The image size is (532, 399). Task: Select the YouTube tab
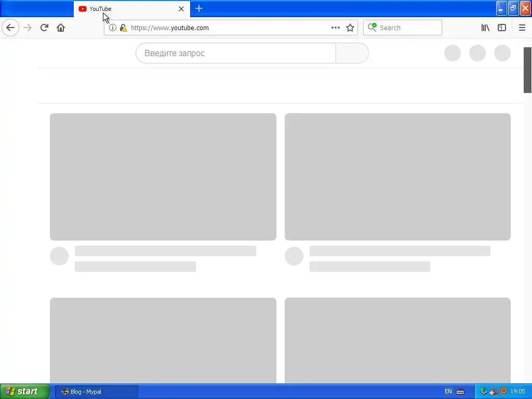pos(132,9)
